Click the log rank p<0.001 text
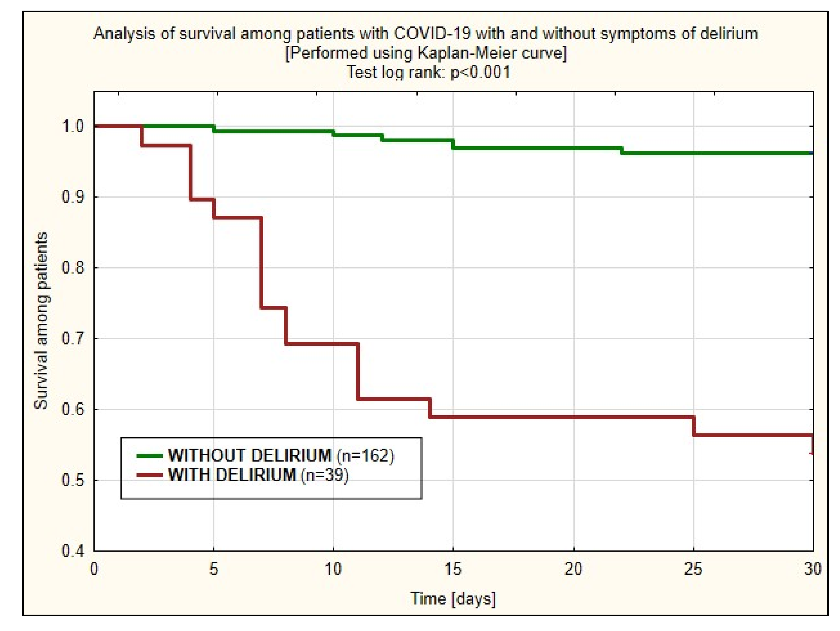 click(428, 72)
